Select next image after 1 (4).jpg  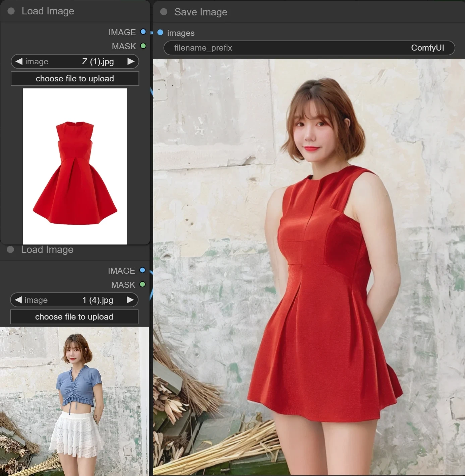(130, 300)
